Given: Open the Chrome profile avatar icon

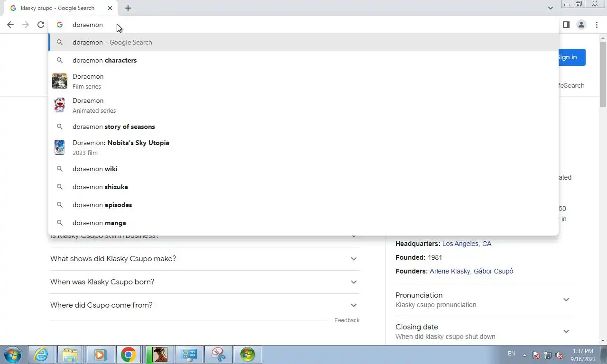Looking at the screenshot, I should [581, 25].
